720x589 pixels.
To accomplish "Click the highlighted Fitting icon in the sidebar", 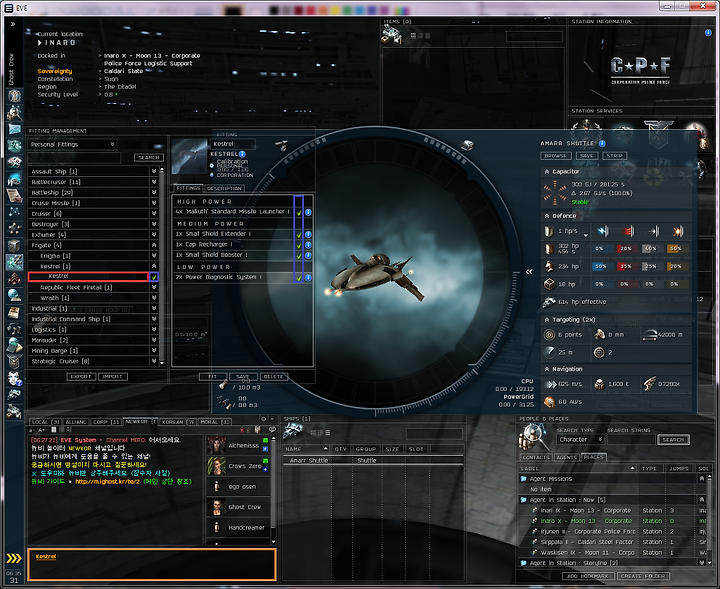I will pos(14,262).
